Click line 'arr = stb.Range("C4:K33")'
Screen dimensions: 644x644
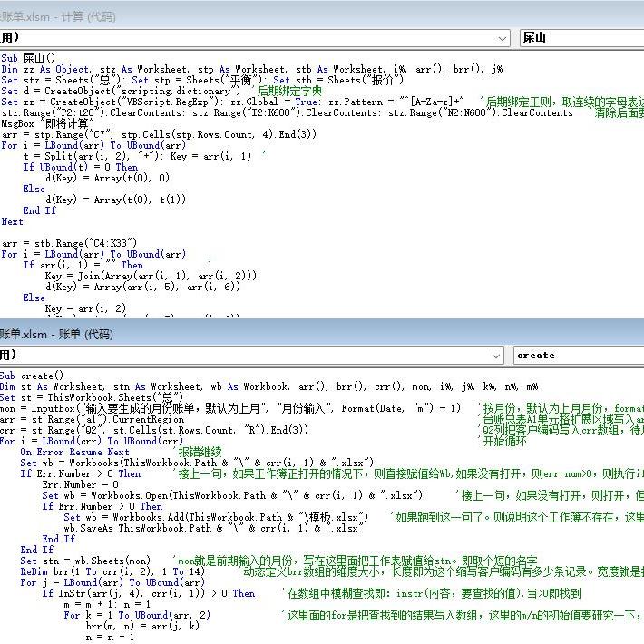[x=70, y=243]
